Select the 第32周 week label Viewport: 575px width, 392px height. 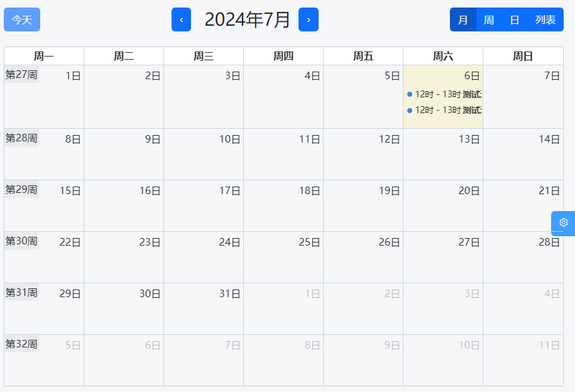pos(21,344)
